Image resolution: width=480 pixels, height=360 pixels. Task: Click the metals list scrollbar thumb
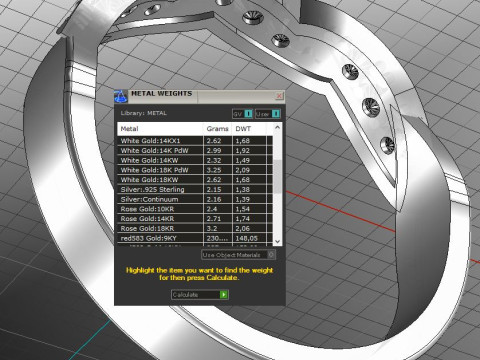pos(277,177)
